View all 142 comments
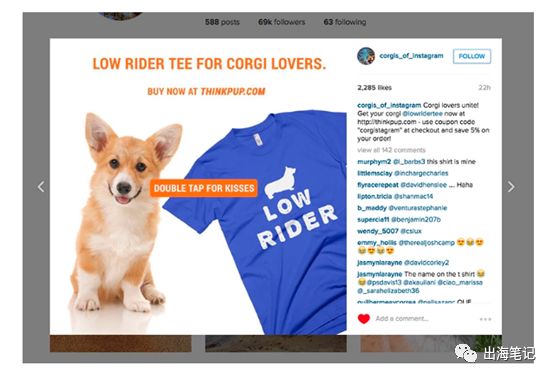The image size is (553, 379). coord(391,150)
